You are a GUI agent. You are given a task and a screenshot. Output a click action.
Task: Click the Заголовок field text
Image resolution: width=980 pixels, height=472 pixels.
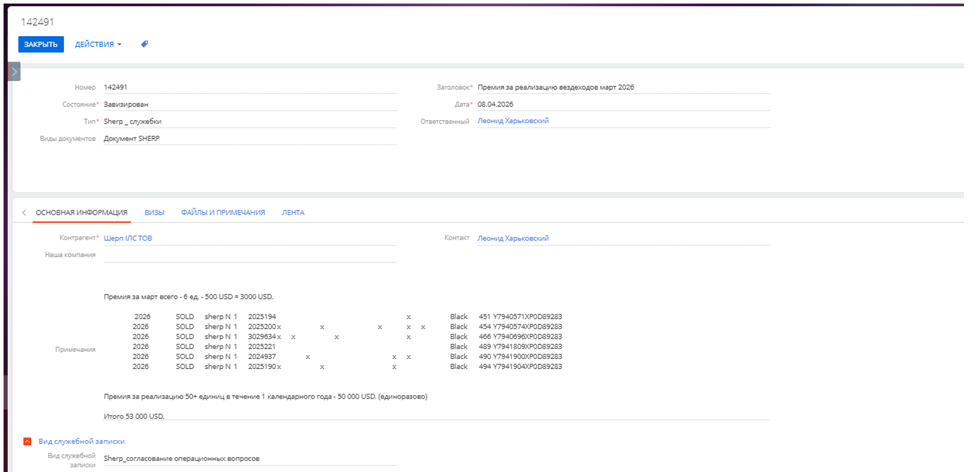pos(556,87)
